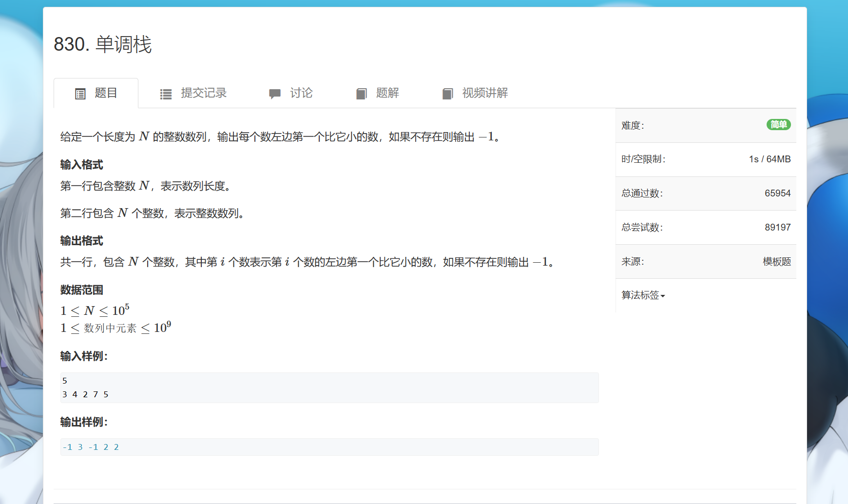This screenshot has height=504, width=848.
Task: Click the problem title 830. 单调栈
Action: click(103, 44)
